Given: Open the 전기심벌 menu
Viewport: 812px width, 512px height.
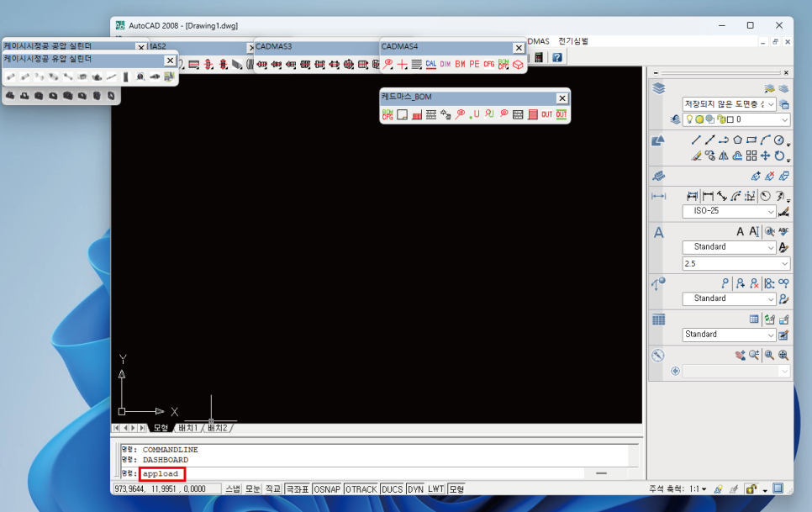Looking at the screenshot, I should point(572,41).
